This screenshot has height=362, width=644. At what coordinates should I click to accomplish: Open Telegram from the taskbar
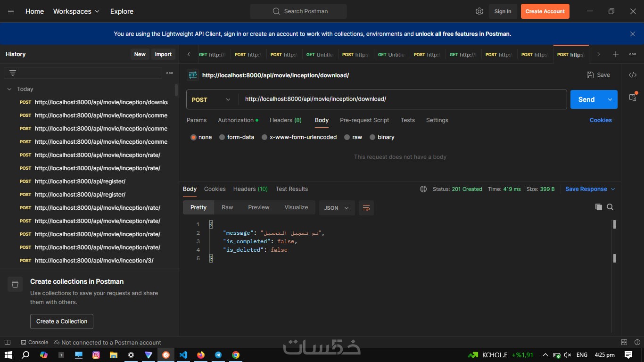218,355
